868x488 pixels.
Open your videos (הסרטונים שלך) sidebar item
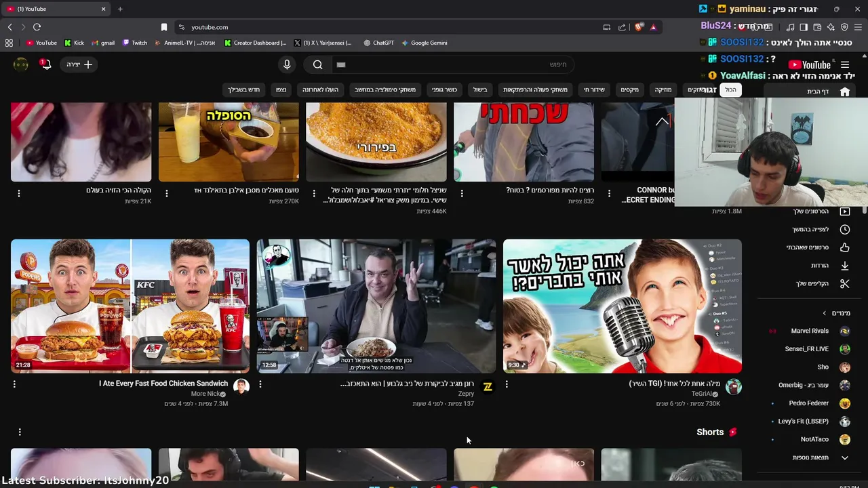[810, 211]
